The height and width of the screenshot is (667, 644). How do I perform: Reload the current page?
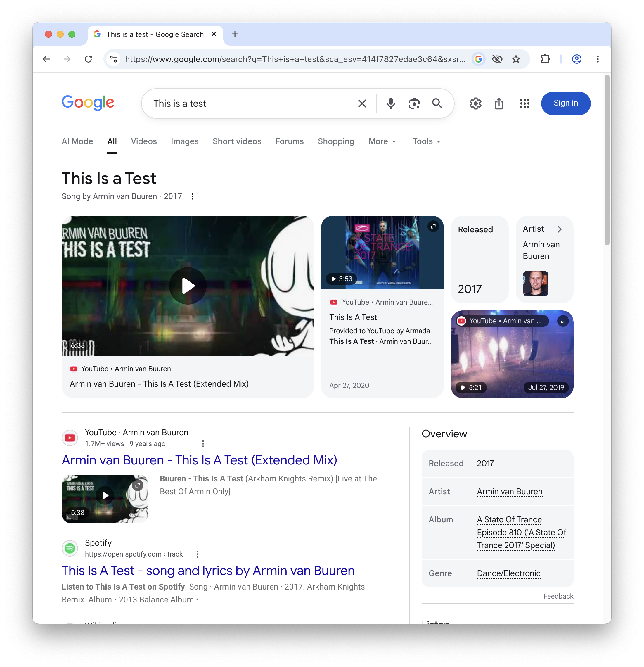coord(88,59)
